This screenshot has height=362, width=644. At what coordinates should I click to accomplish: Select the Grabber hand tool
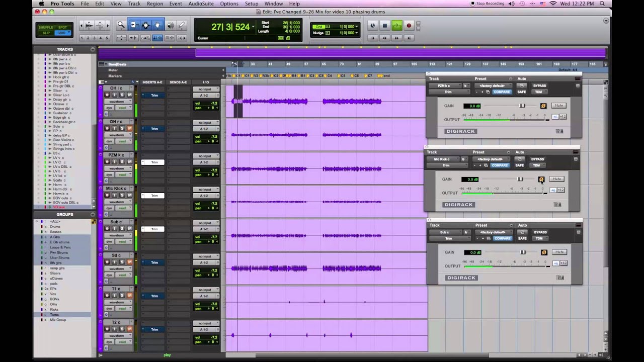tap(157, 25)
